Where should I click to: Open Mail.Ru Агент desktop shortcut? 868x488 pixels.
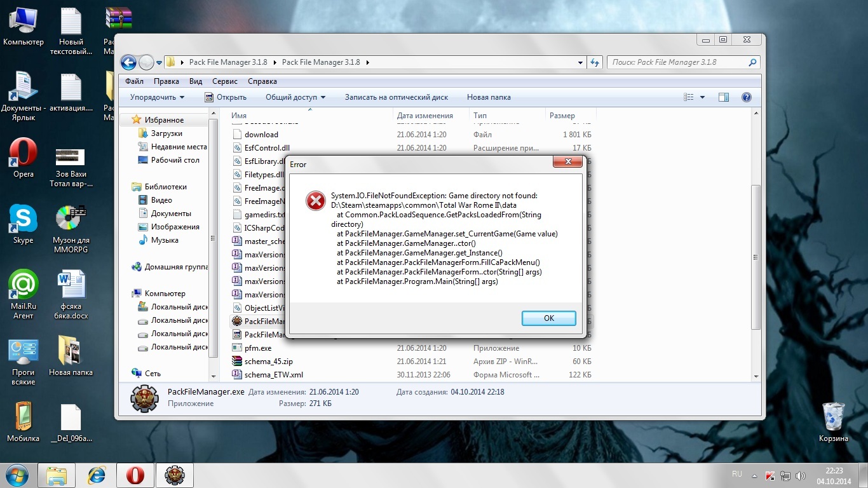click(24, 295)
